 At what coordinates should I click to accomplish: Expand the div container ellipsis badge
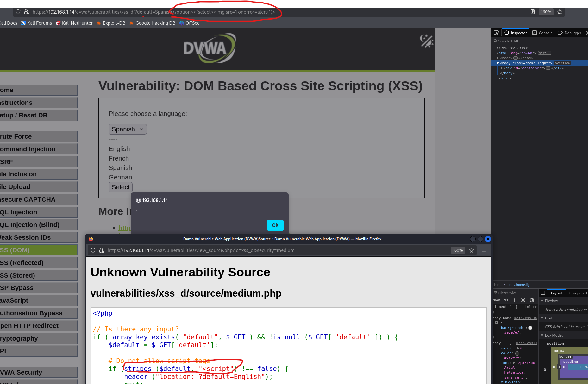click(548, 68)
